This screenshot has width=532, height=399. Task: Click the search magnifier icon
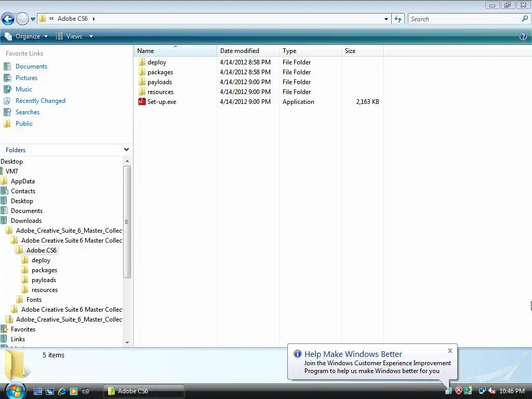click(525, 19)
